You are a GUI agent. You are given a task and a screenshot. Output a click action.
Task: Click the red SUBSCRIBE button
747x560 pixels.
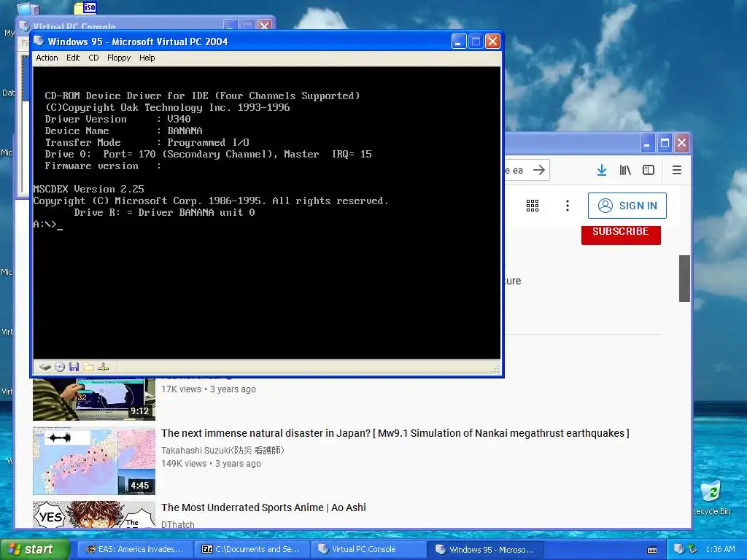pyautogui.click(x=621, y=235)
